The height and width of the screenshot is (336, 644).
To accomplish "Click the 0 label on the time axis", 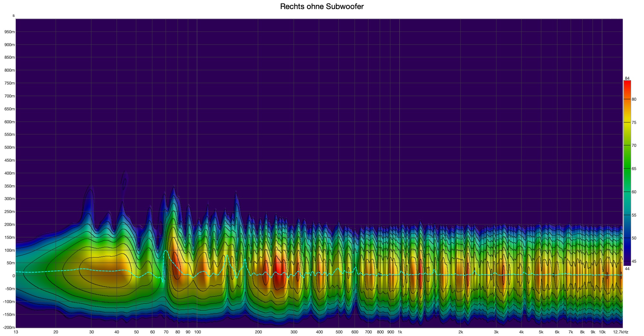I will 13,276.
